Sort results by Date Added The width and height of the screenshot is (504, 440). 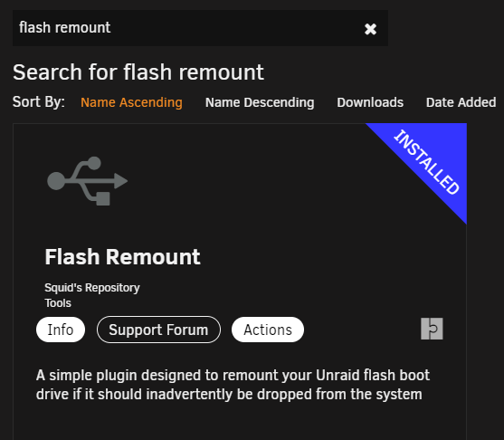coord(461,102)
